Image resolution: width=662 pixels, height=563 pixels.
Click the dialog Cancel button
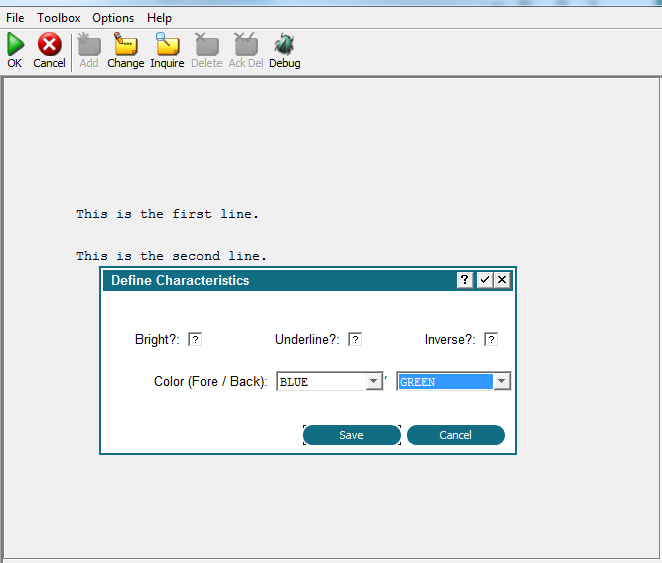tap(456, 435)
